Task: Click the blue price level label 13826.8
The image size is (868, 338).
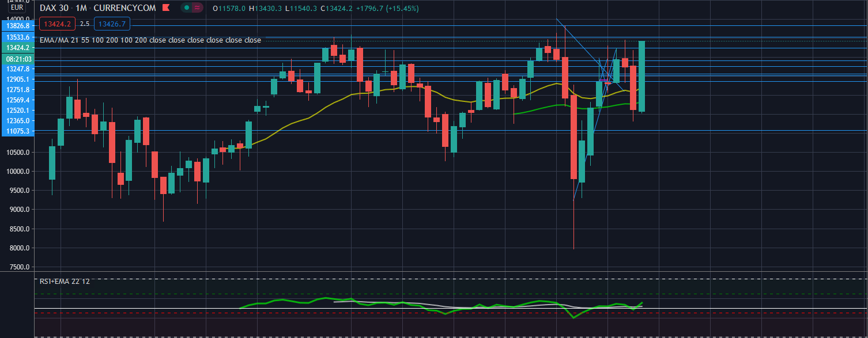Action: click(17, 26)
